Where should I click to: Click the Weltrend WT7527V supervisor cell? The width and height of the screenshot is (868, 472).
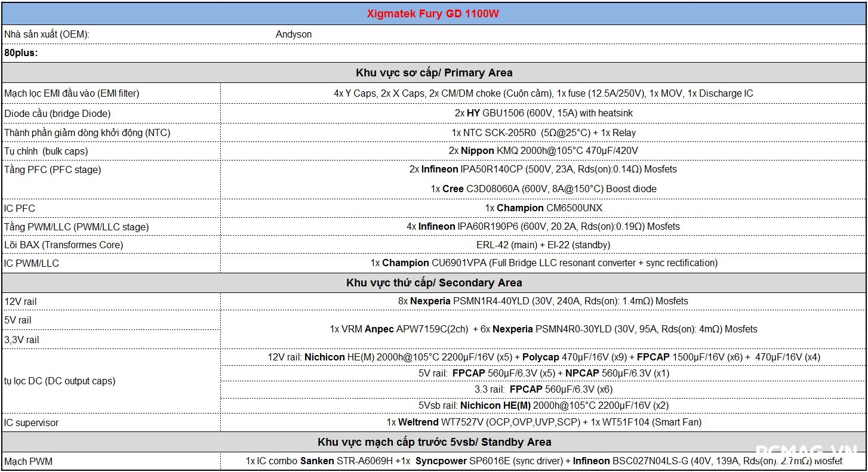[x=543, y=422]
